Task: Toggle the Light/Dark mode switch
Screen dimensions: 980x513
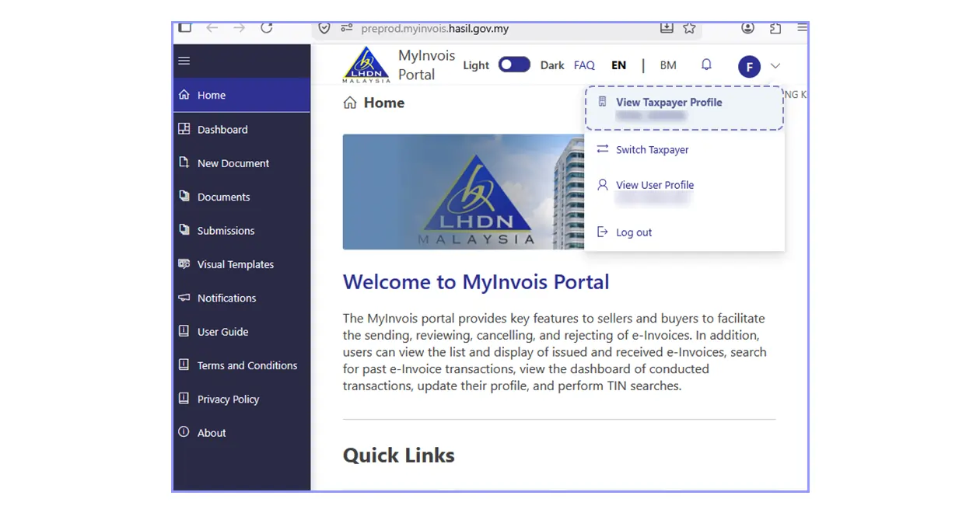Action: [x=514, y=64]
